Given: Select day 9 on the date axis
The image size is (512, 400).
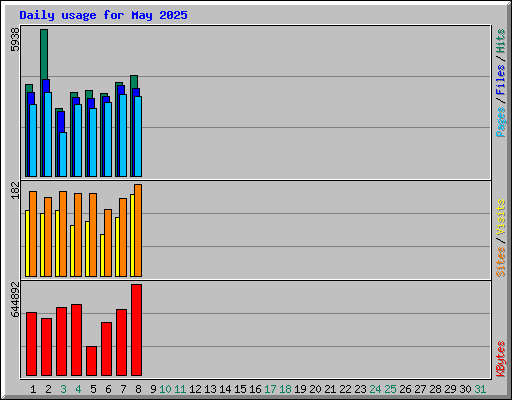Looking at the screenshot, I should pyautogui.click(x=153, y=389).
